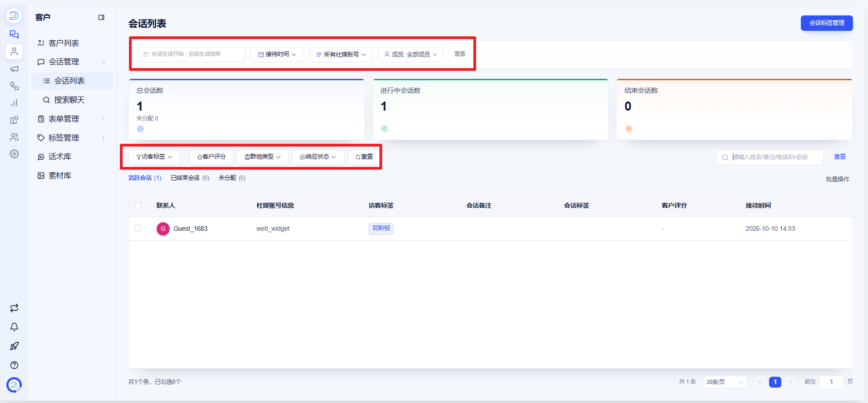868x403 pixels.
Task: Click the rocket icon in left rail
Action: coord(14,346)
